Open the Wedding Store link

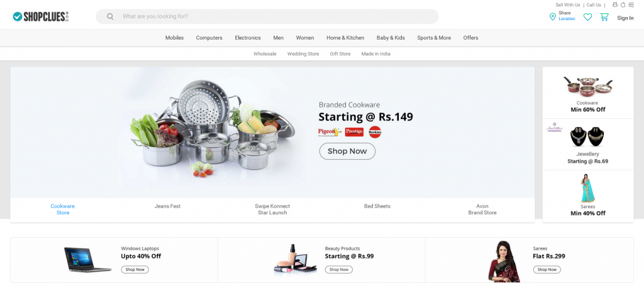click(303, 54)
